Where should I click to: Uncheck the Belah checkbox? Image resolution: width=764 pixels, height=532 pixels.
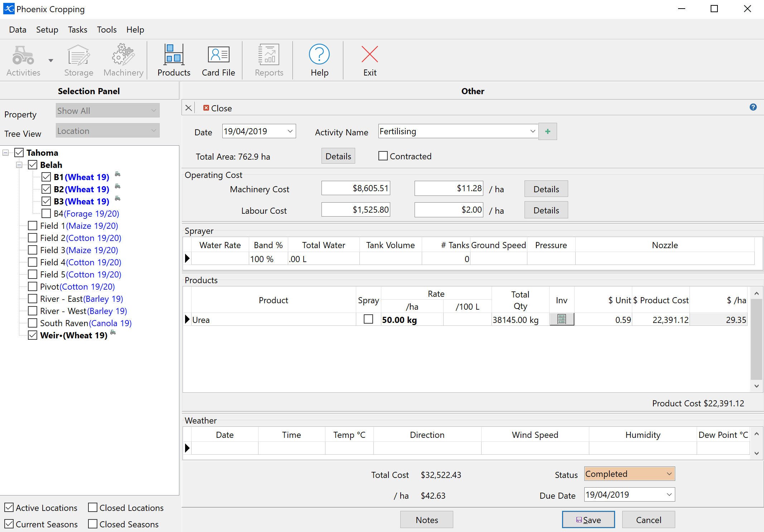[x=33, y=165]
